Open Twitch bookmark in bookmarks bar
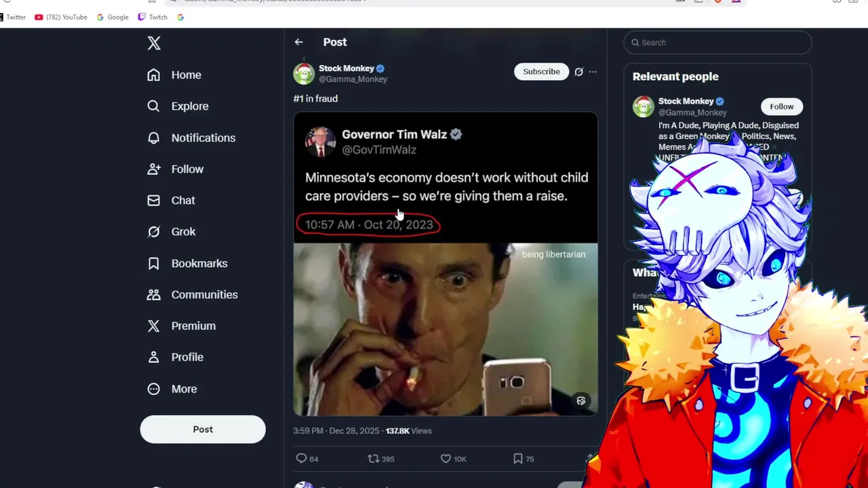 click(153, 18)
